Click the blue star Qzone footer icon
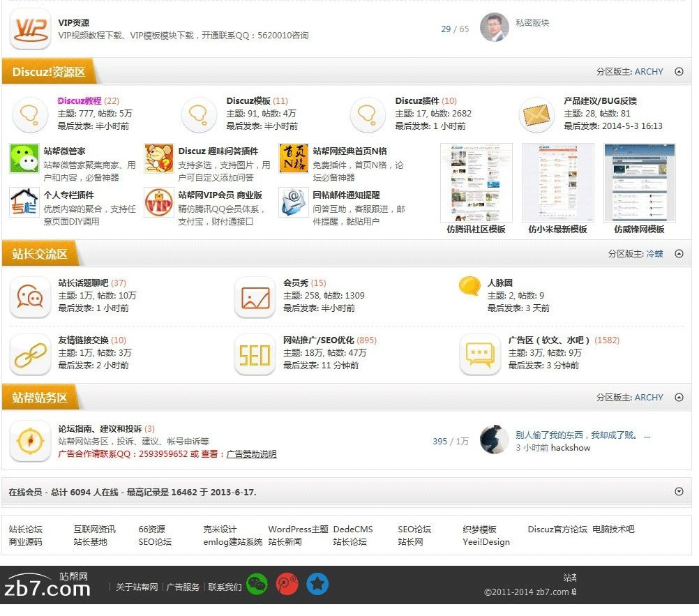The width and height of the screenshot is (699, 616). click(317, 584)
